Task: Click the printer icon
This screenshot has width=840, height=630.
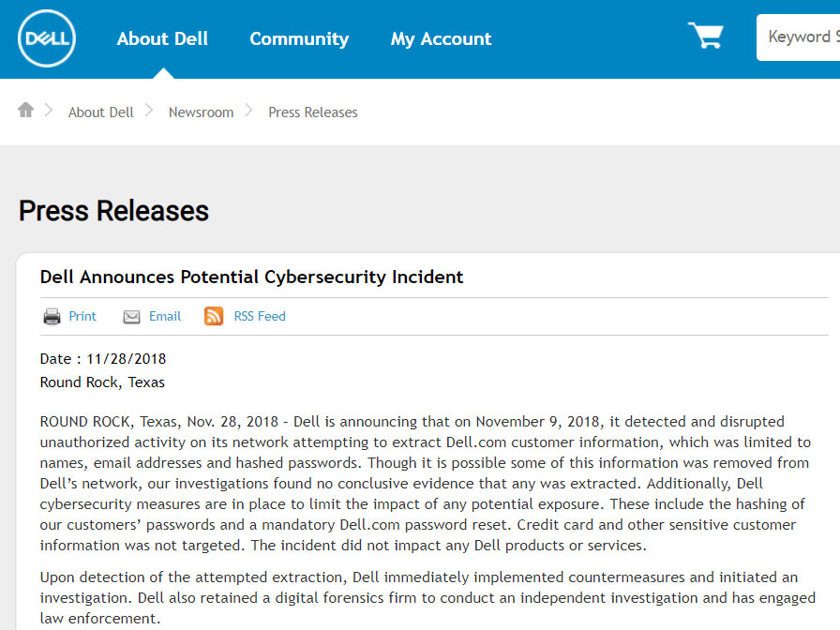Action: click(52, 317)
